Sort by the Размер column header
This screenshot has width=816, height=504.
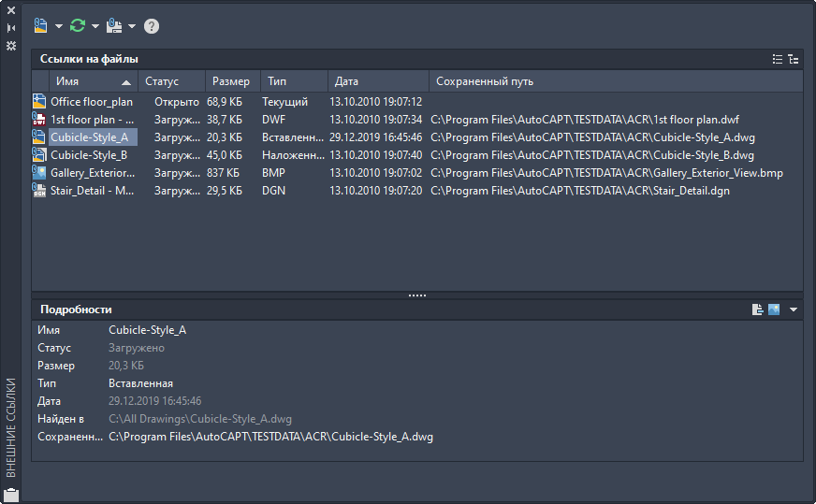(x=230, y=81)
